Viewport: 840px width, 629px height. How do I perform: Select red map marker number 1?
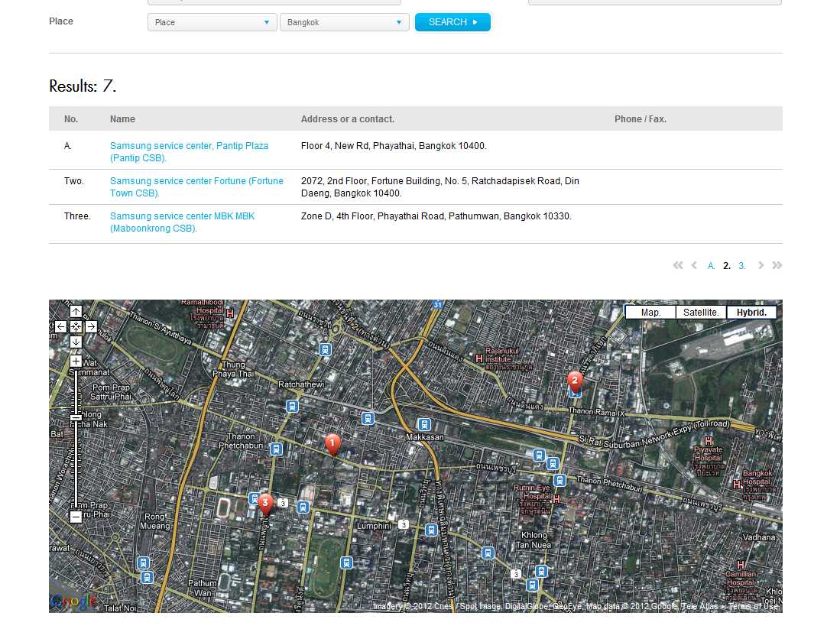point(332,443)
